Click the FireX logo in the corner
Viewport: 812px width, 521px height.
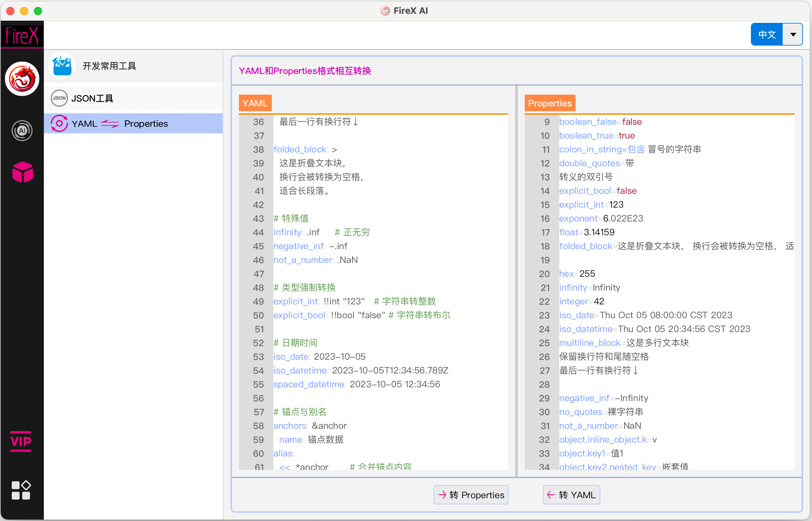(x=22, y=35)
